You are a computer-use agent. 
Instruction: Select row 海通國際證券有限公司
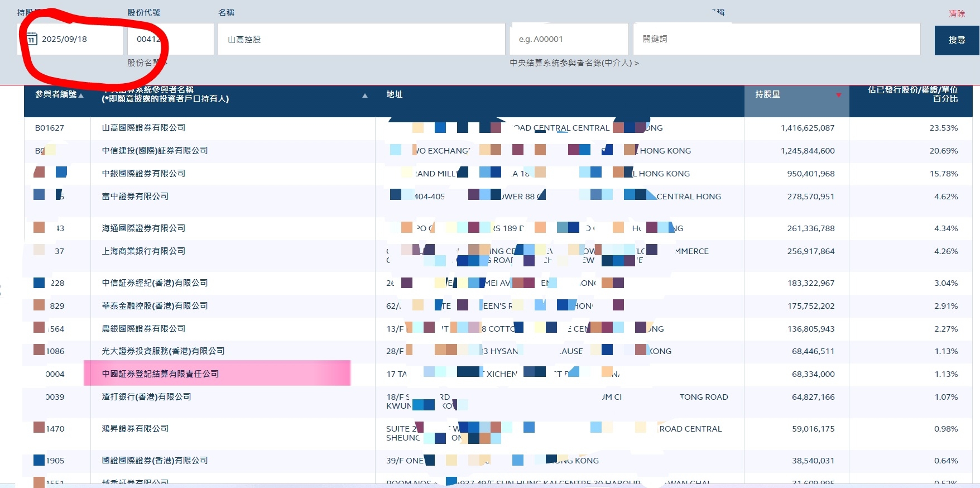point(143,228)
